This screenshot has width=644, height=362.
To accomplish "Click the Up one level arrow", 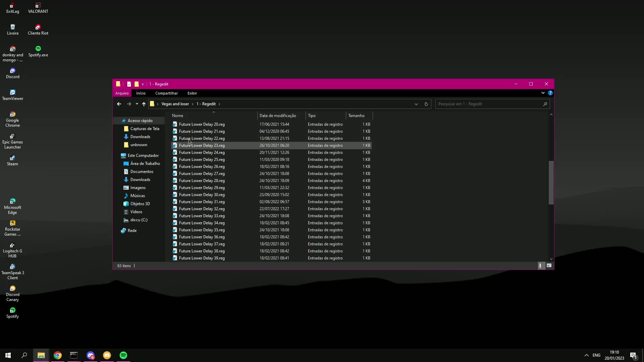I will pyautogui.click(x=144, y=104).
